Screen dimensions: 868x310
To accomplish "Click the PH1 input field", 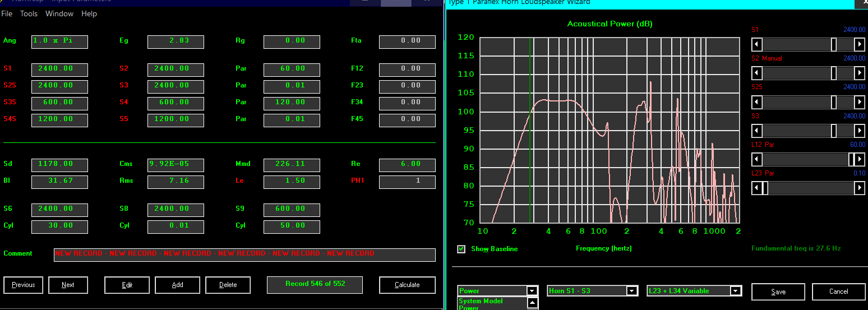I will 407,182.
